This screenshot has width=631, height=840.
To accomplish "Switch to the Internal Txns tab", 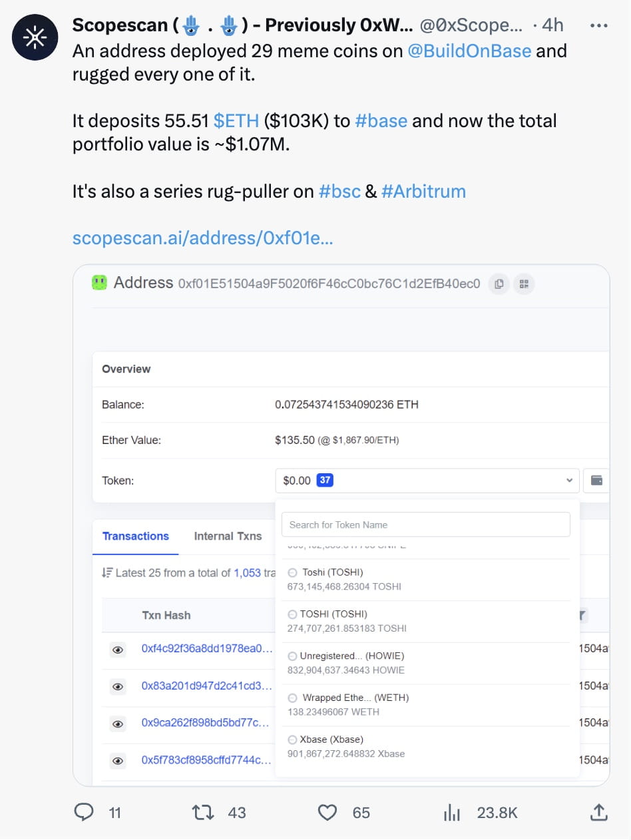I will (228, 536).
